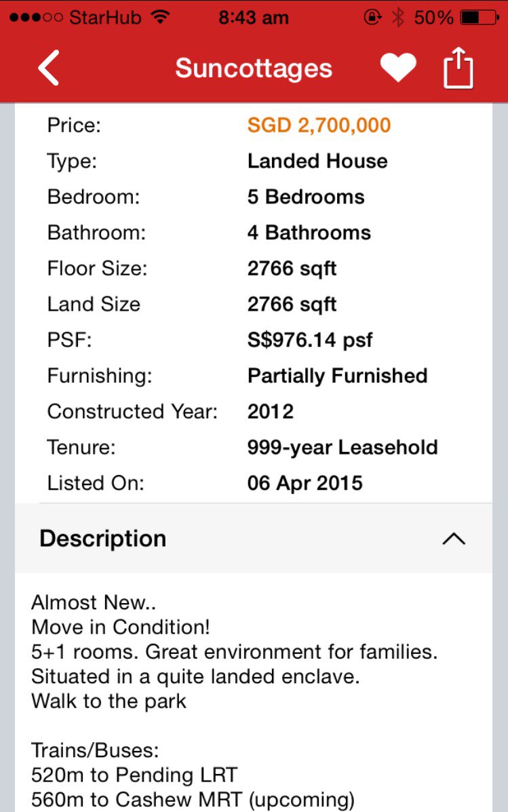Collapse the Description section chevron
The width and height of the screenshot is (508, 812).
454,539
